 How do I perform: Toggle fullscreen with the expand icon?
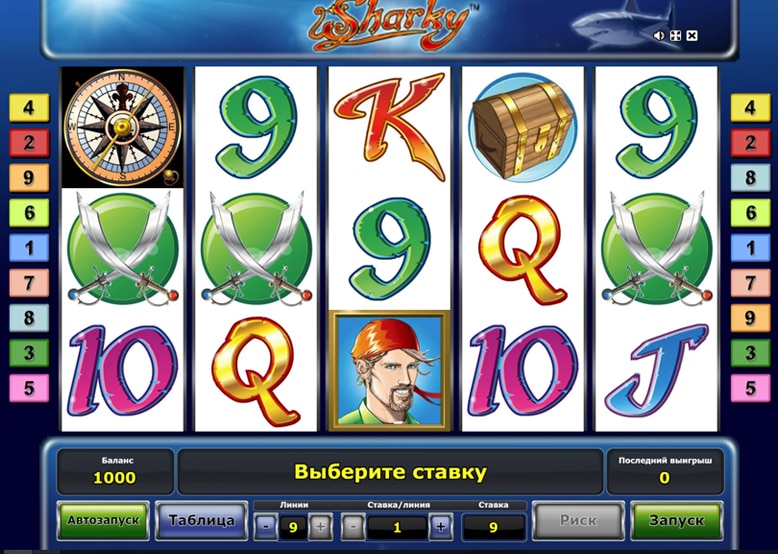675,36
